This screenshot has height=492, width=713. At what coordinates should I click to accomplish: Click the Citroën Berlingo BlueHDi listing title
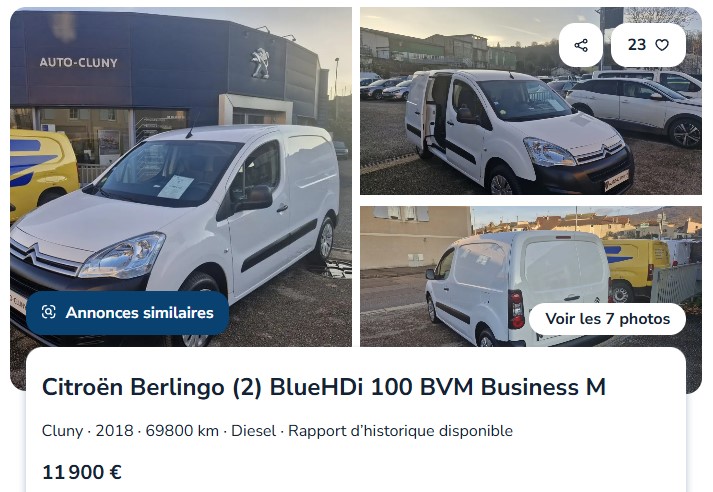click(x=324, y=387)
